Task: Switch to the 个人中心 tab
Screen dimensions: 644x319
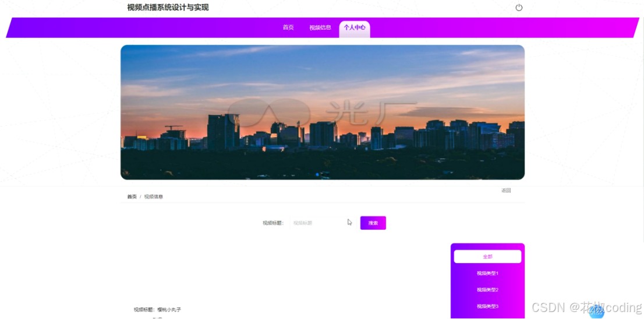Action: (355, 29)
